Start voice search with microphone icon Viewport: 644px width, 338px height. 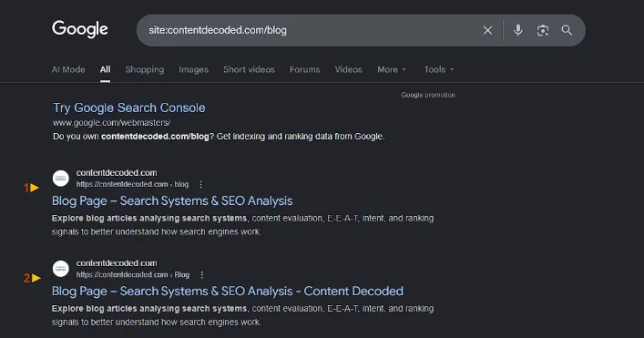tap(518, 30)
